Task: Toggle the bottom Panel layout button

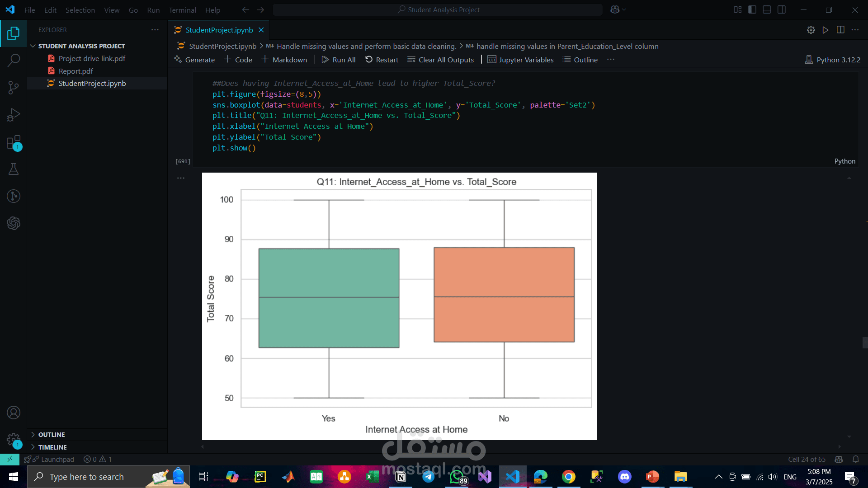Action: tap(767, 9)
